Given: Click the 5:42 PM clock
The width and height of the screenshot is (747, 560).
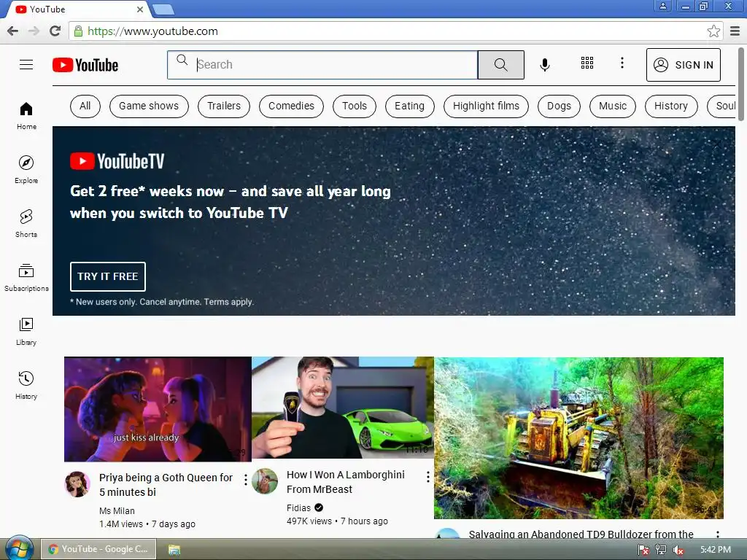Looking at the screenshot, I should 715,550.
